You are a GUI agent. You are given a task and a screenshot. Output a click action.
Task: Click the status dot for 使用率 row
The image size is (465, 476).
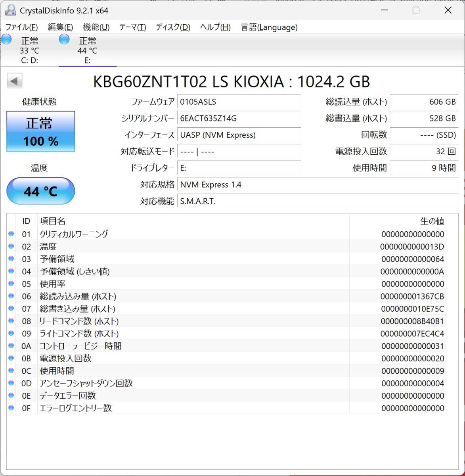coord(11,284)
